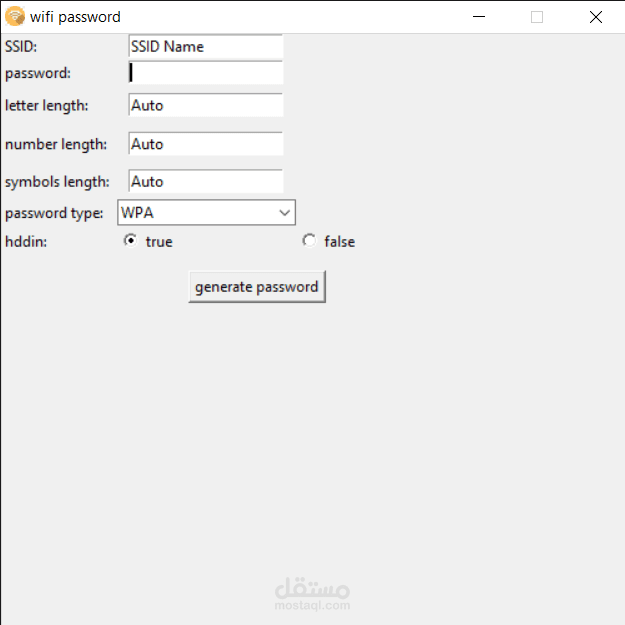This screenshot has width=625, height=625.
Task: Select the symbols length Auto field
Action: click(206, 182)
